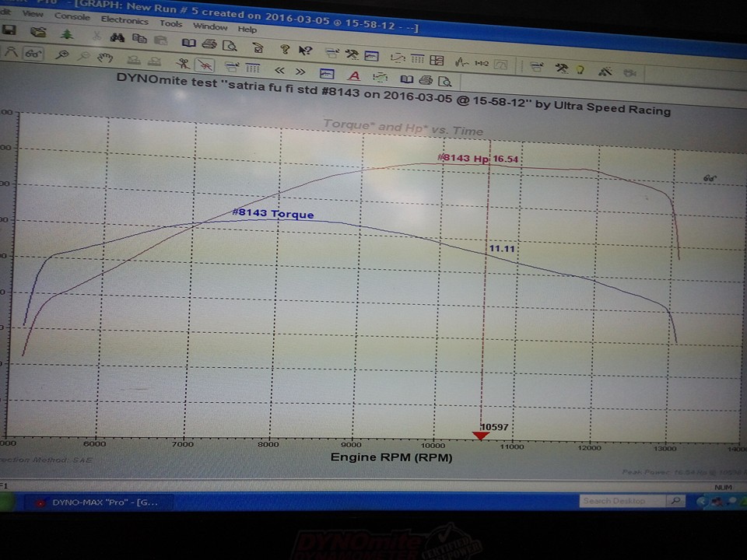Open file using the folder icon
Viewport: 747px width, 560px height.
tap(37, 32)
